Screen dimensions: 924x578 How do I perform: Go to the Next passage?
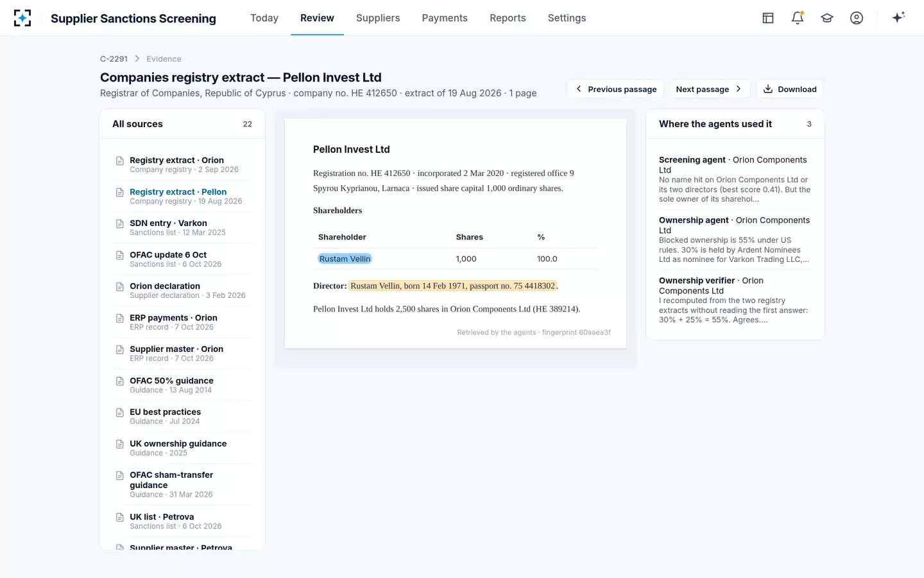click(x=709, y=89)
